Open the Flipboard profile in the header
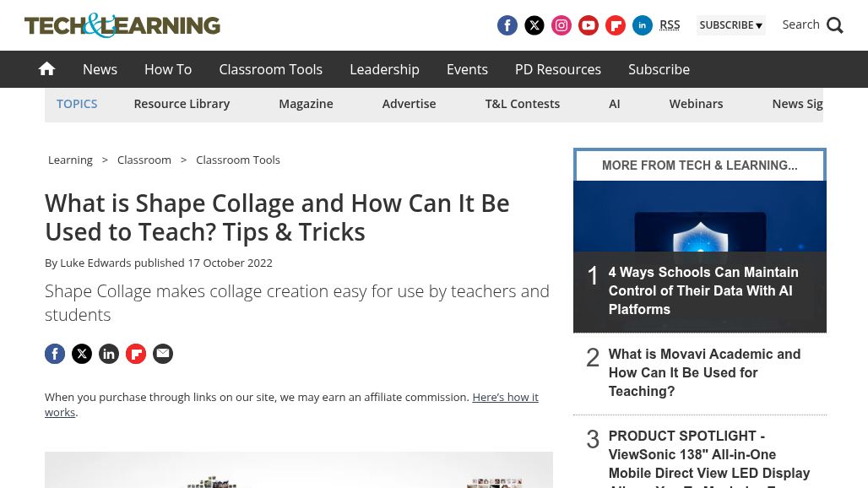 point(616,25)
